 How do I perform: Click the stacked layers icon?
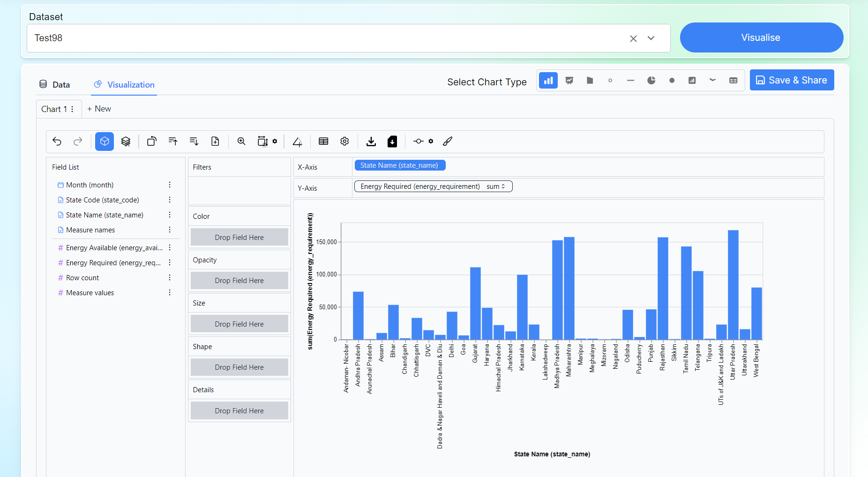(126, 142)
